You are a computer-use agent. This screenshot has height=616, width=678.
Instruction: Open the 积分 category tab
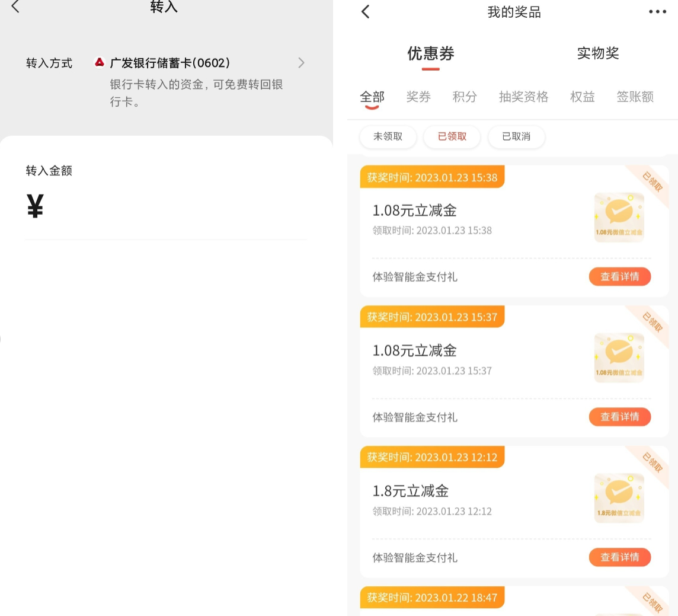tap(464, 97)
